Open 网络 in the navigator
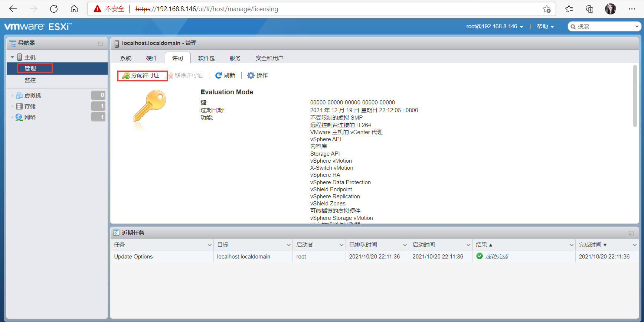This screenshot has width=644, height=322. coord(30,117)
